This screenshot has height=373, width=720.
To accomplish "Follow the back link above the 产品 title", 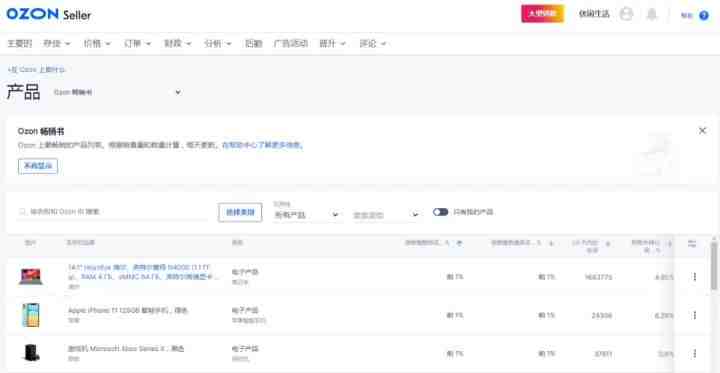I will (x=36, y=70).
